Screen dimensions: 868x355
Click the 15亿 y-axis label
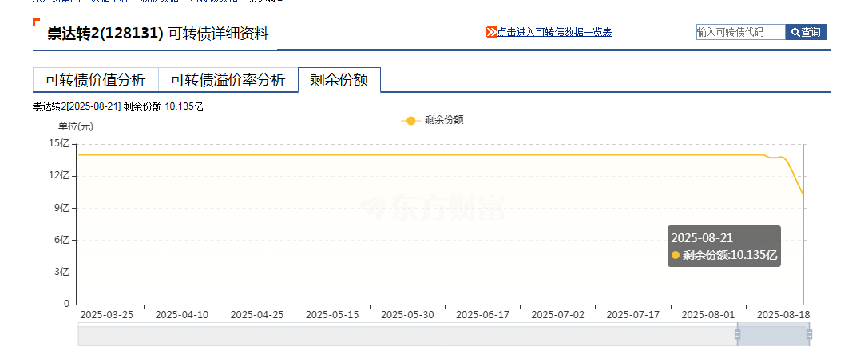pos(59,144)
